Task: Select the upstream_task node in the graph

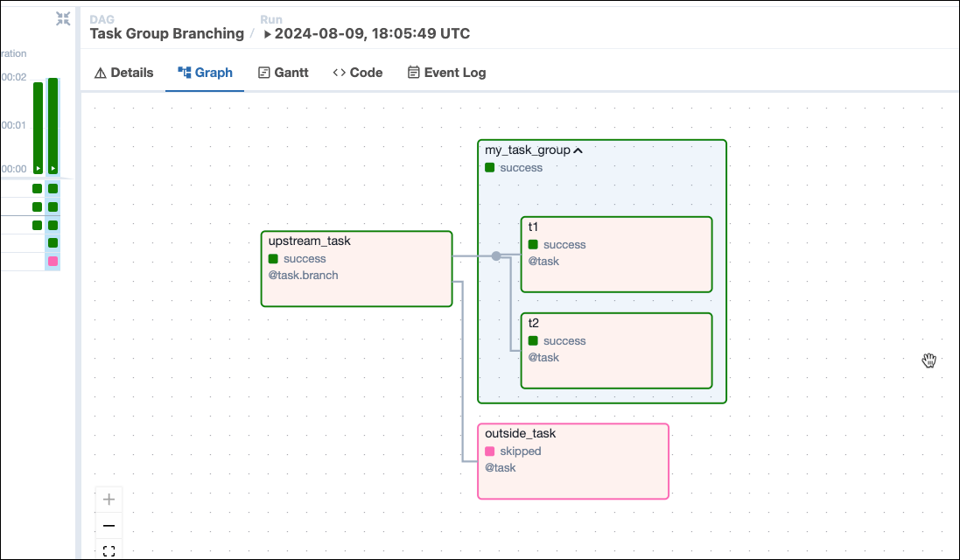Action: (x=356, y=269)
